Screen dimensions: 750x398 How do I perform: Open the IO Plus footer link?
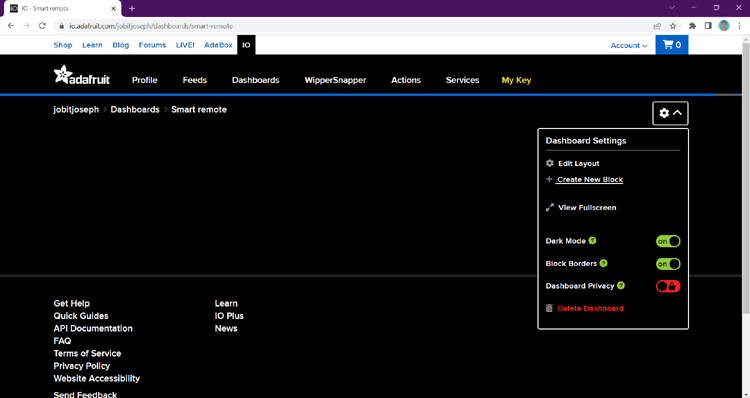coord(229,316)
